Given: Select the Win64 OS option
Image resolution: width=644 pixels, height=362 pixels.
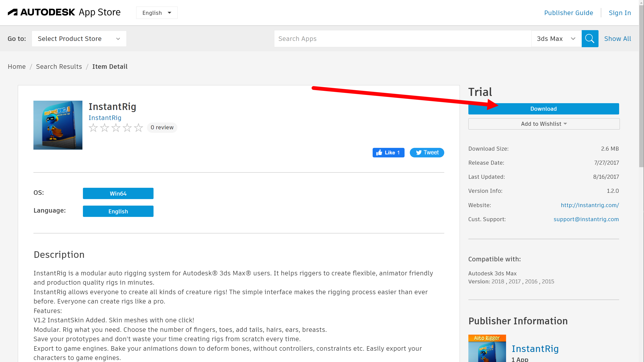Looking at the screenshot, I should point(118,194).
